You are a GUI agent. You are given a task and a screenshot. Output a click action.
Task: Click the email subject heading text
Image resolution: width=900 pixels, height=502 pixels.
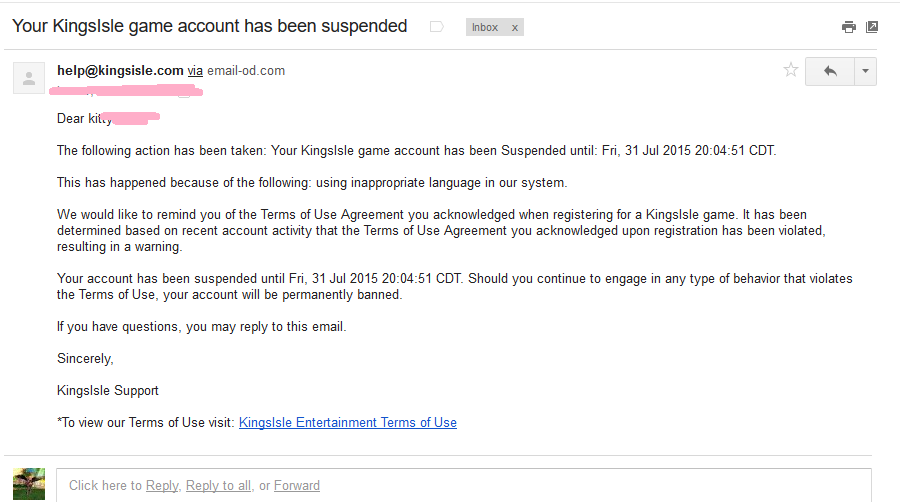click(210, 26)
